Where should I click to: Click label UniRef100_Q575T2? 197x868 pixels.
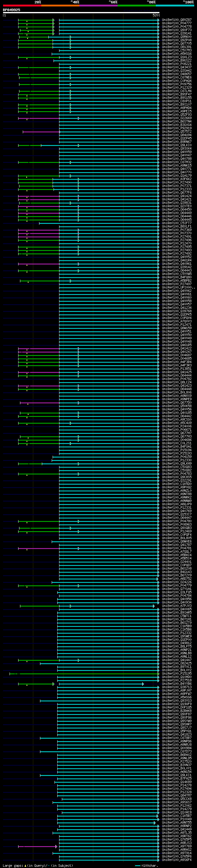click(177, 131)
